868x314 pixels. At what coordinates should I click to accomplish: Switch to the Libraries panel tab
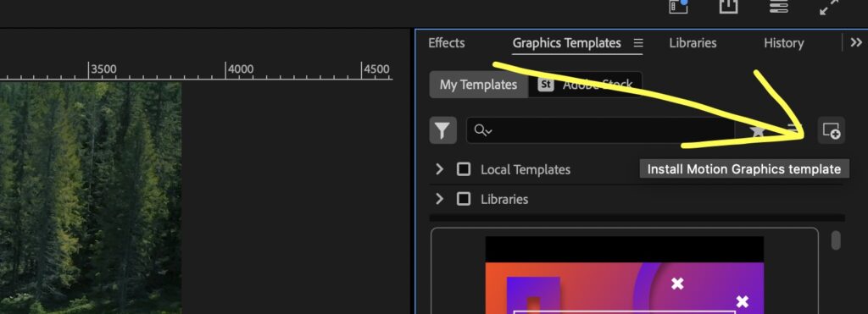pyautogui.click(x=693, y=43)
